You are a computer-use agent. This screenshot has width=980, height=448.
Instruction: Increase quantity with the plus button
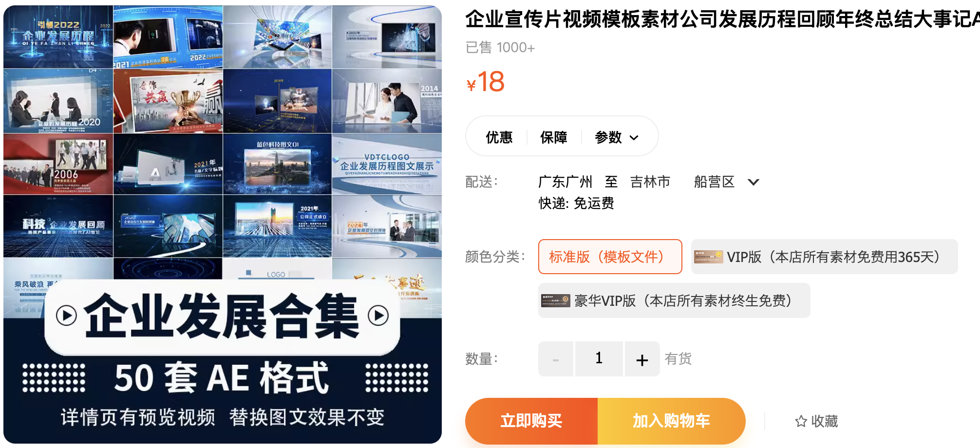[x=642, y=359]
